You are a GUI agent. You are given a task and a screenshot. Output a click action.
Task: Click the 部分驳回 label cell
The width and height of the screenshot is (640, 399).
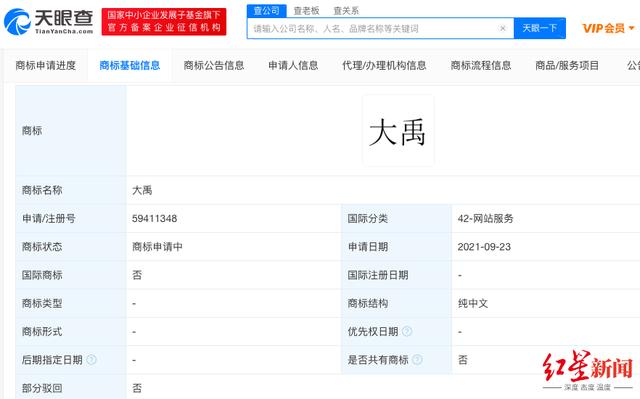(x=71, y=387)
